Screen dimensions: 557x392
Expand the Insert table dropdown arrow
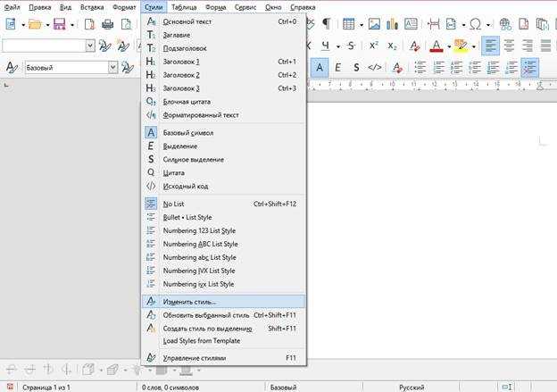(x=361, y=25)
